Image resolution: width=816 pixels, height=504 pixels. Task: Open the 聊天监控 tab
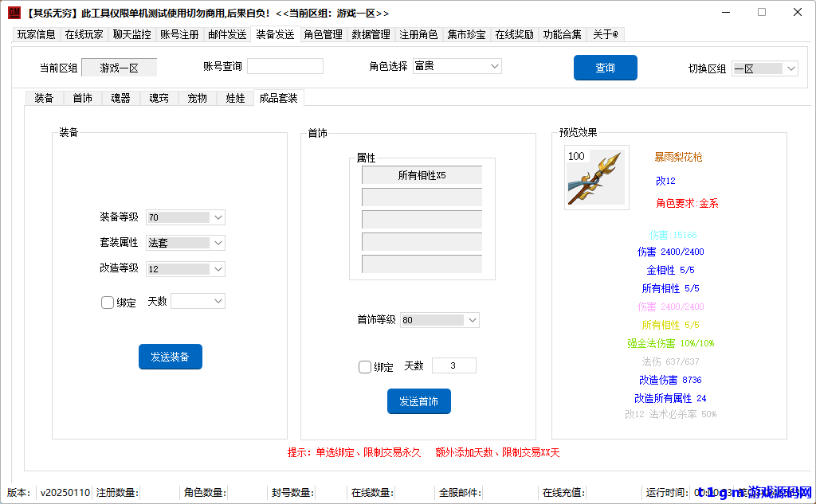pos(131,34)
